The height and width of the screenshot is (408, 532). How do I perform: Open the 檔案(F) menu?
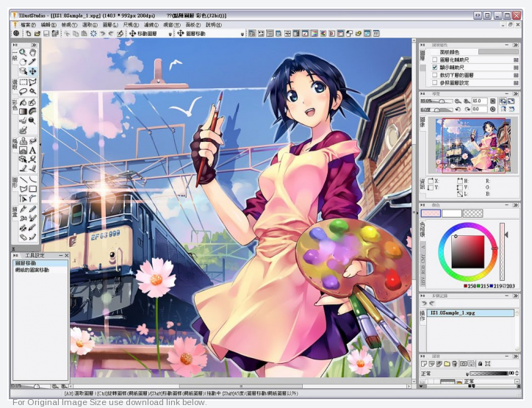(30, 24)
